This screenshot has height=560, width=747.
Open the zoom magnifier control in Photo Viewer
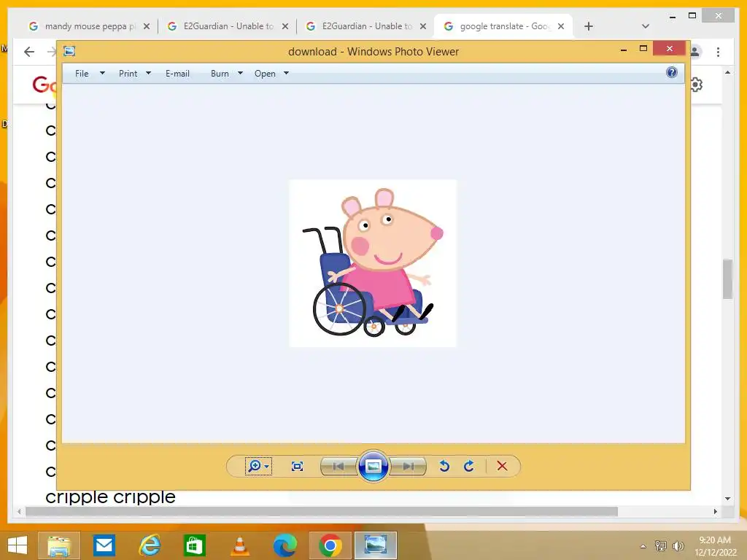point(258,466)
